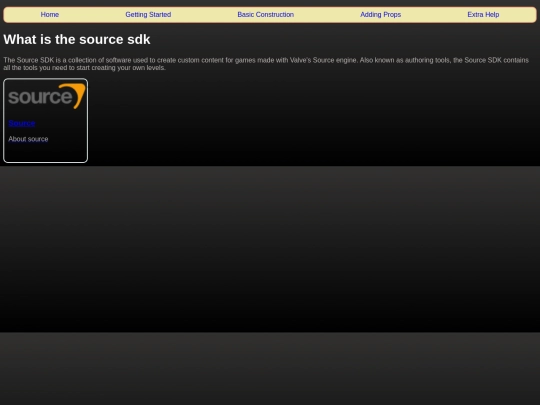Go to the Getting Started page
The height and width of the screenshot is (405, 540).
148,14
